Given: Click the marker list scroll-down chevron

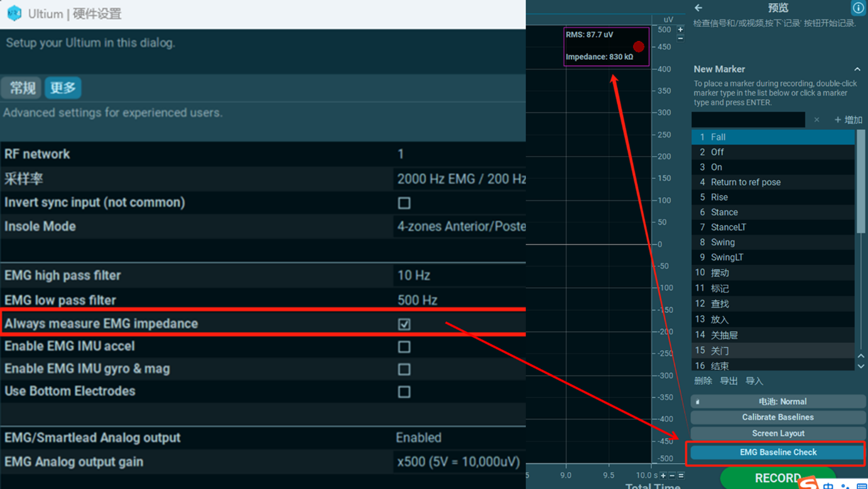Looking at the screenshot, I should pos(861,366).
